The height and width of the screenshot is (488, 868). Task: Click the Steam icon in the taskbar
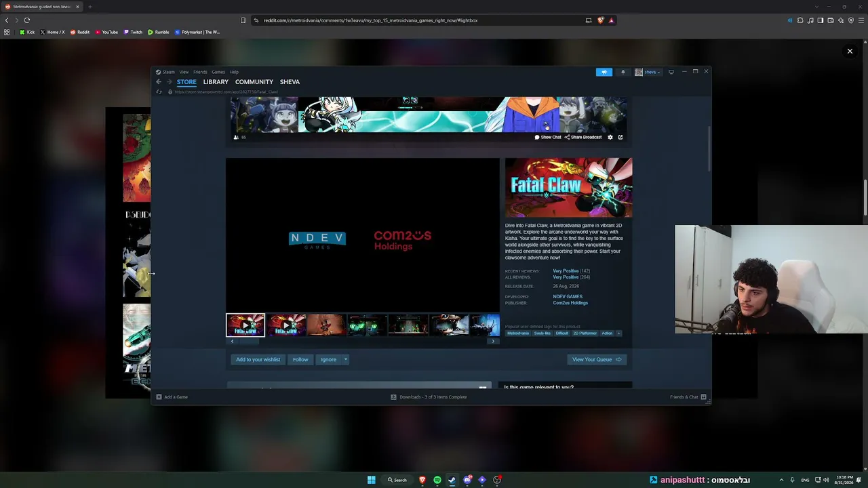[452, 480]
